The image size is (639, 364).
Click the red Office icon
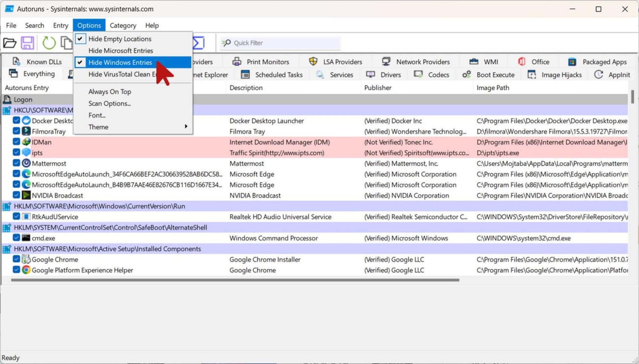pos(522,62)
